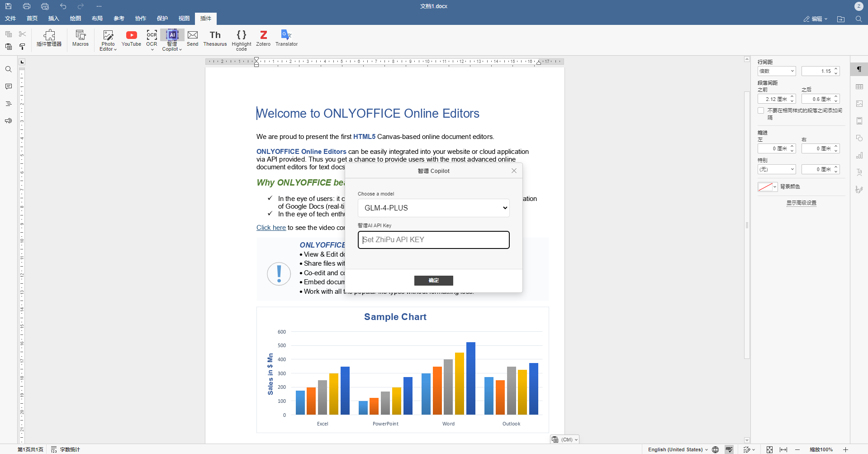Expand the 背景颜色 color dropdown arrow

pyautogui.click(x=775, y=186)
